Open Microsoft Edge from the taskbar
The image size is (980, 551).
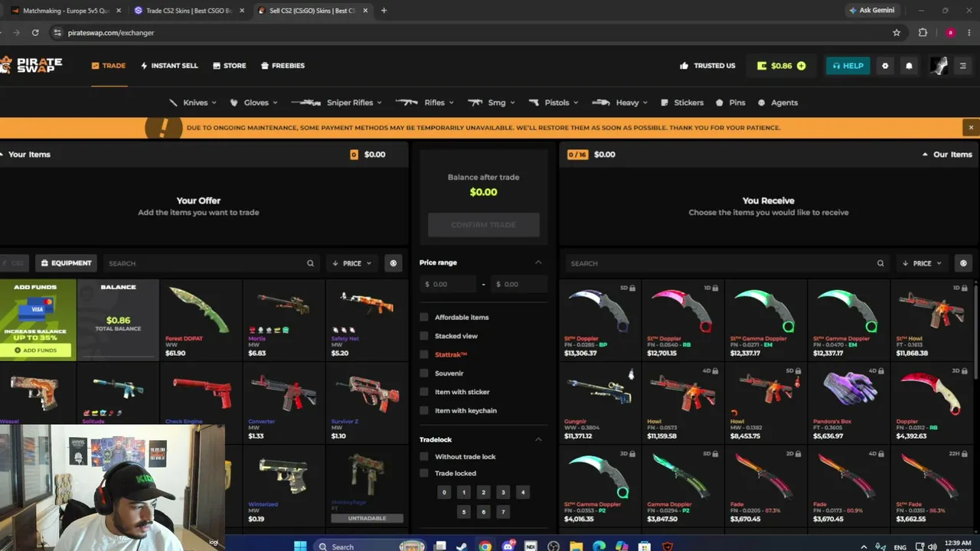(599, 546)
